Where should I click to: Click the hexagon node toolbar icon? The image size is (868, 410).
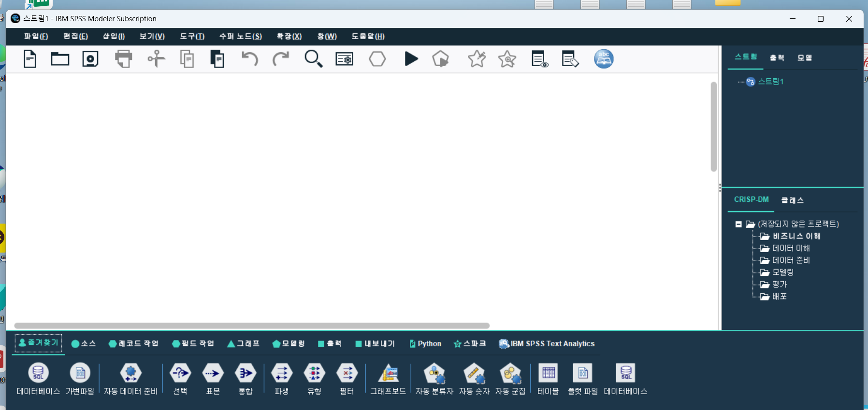click(x=377, y=59)
